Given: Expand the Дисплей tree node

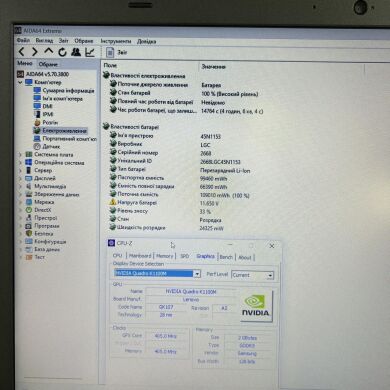Looking at the screenshot, I should click(x=20, y=178).
